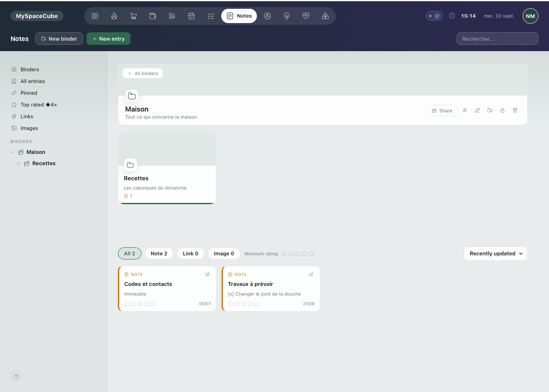Collapse the Maison binder in sidebar tree
This screenshot has width=549, height=392.
pyautogui.click(x=13, y=152)
